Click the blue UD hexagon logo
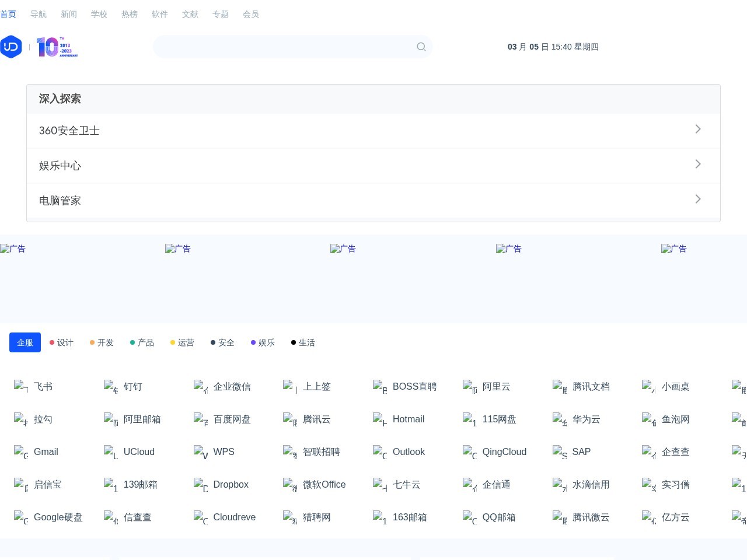Image resolution: width=747 pixels, height=560 pixels. point(11,47)
